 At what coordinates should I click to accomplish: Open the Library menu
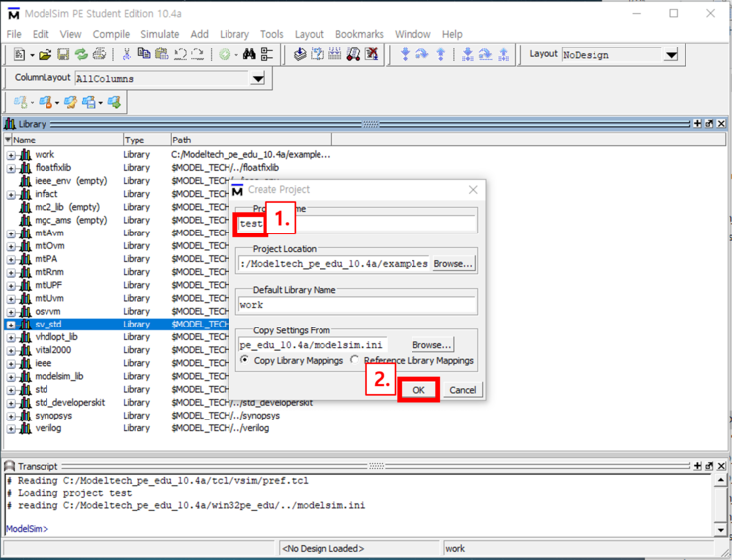[x=234, y=34]
